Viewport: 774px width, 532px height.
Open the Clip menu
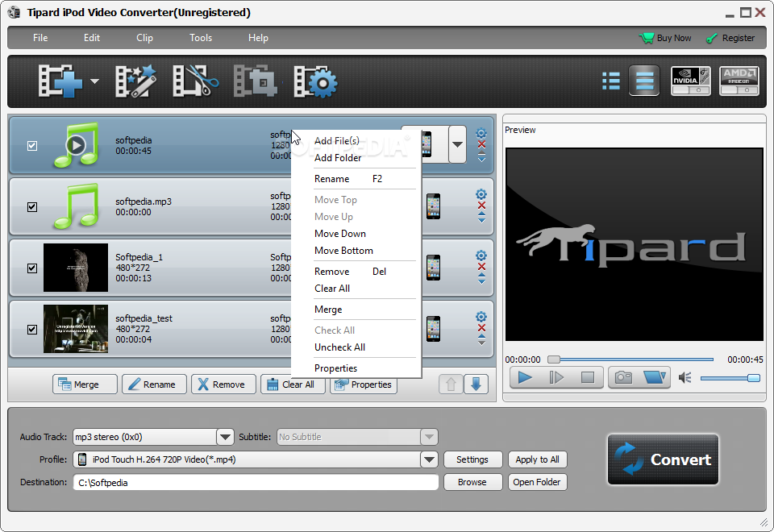[144, 38]
